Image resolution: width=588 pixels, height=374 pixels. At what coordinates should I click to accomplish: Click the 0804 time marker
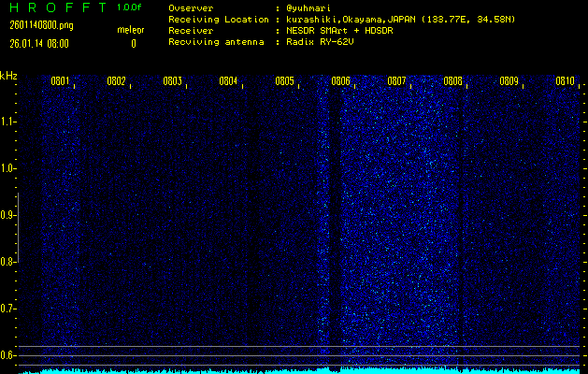click(228, 81)
